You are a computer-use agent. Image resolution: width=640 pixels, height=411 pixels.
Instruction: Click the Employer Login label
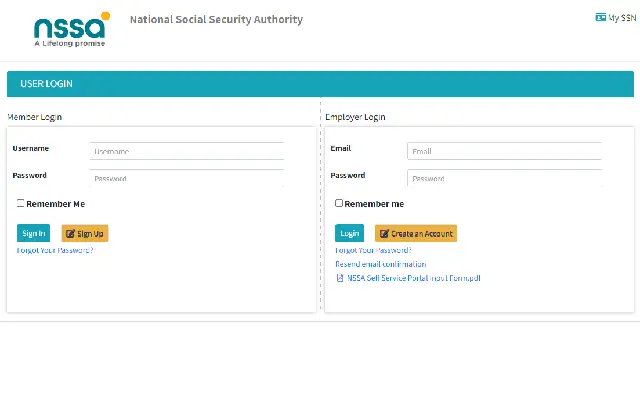click(355, 117)
